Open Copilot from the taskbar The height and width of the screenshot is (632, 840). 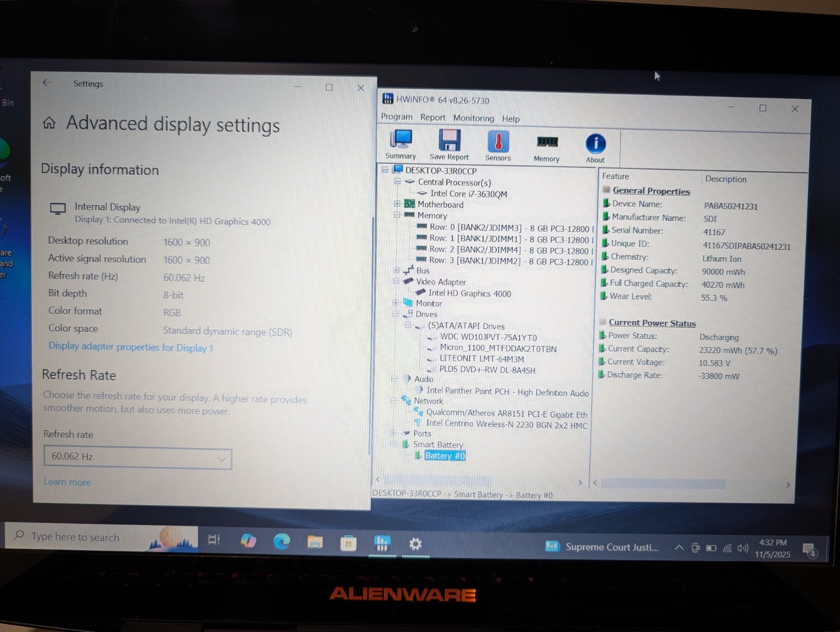(248, 540)
